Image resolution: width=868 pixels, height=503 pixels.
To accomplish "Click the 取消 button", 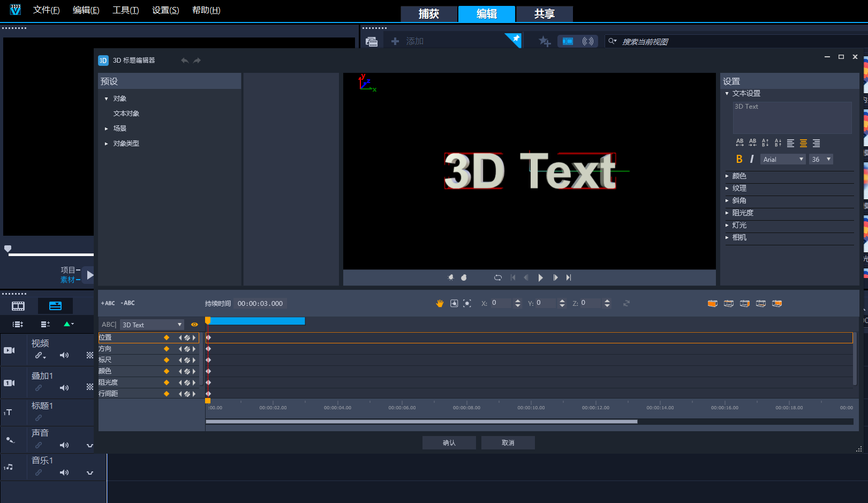I will pyautogui.click(x=508, y=443).
